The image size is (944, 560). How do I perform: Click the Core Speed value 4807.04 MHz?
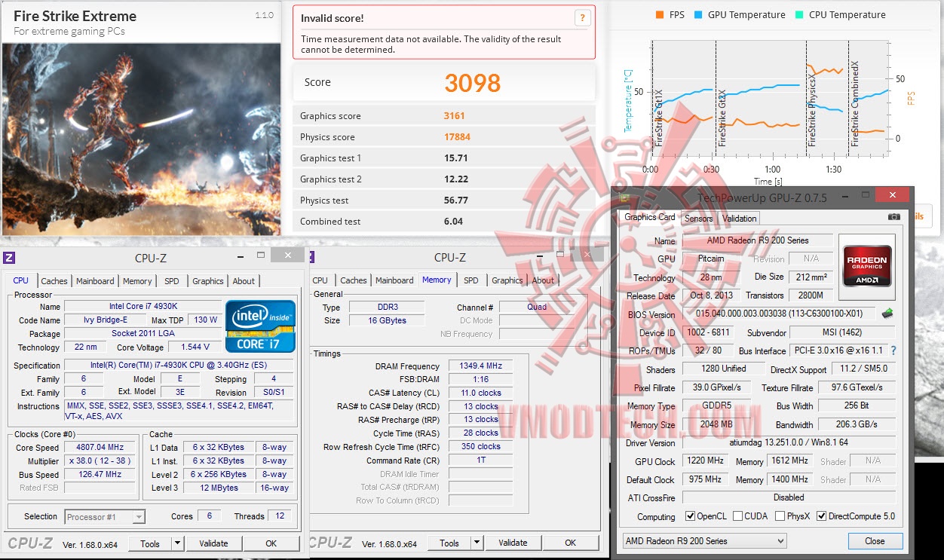tap(100, 447)
